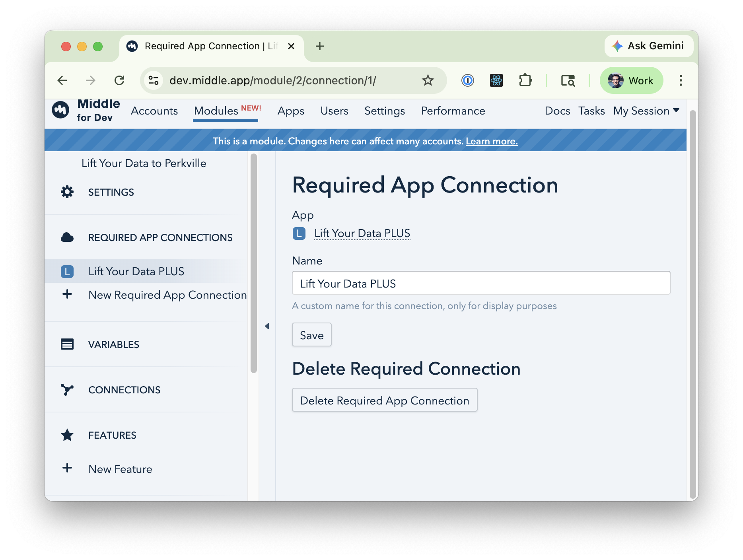The width and height of the screenshot is (743, 560).
Task: Bookmark this page with star icon
Action: 428,81
